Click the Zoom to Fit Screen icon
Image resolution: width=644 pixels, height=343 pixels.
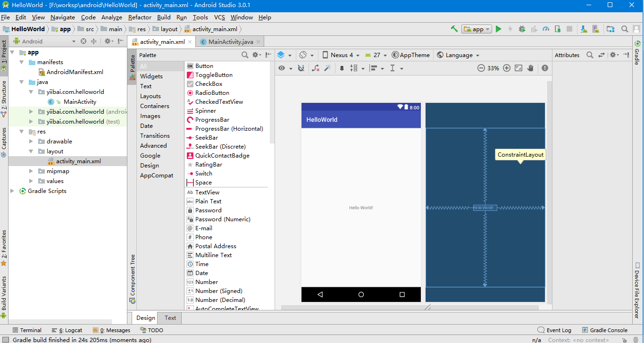click(519, 68)
